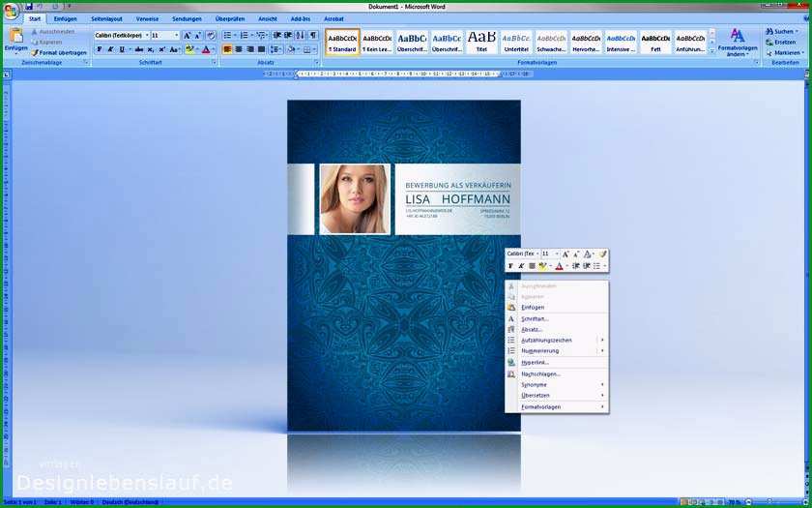Apply subscript formatting in ribbon
The image size is (812, 508).
[150, 49]
